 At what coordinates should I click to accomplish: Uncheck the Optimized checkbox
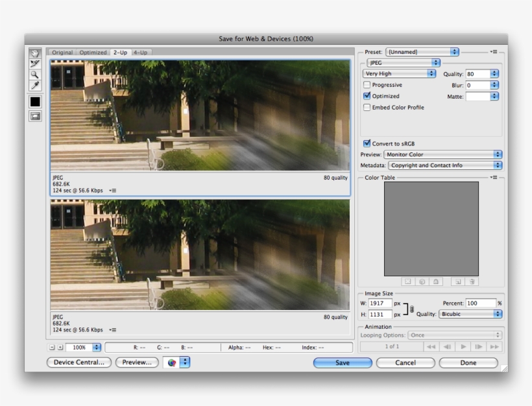pos(367,96)
